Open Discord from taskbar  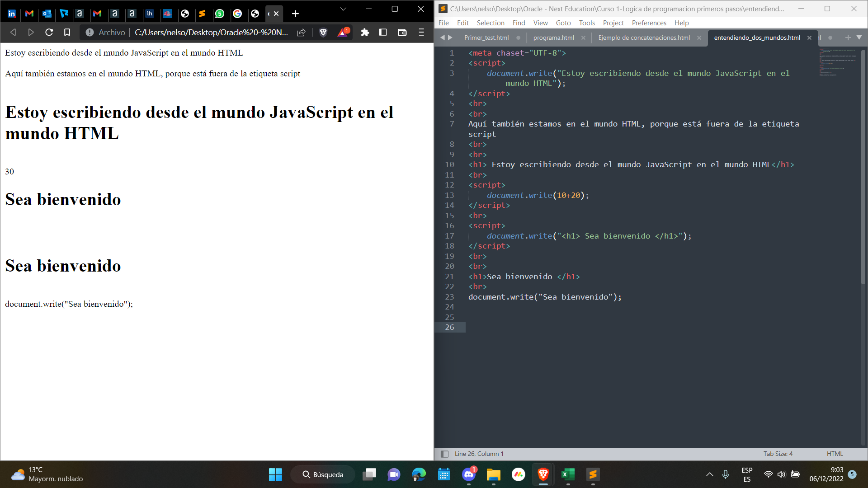click(x=469, y=474)
